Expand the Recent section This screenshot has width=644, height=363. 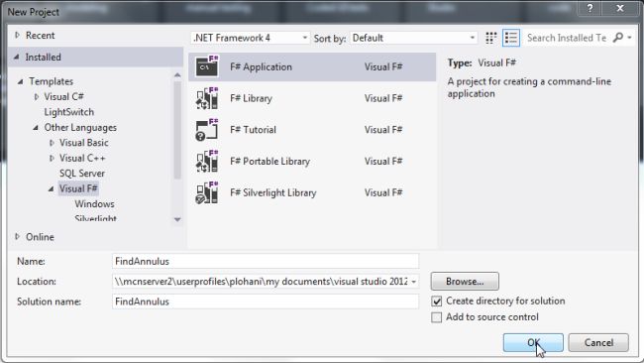coord(17,36)
